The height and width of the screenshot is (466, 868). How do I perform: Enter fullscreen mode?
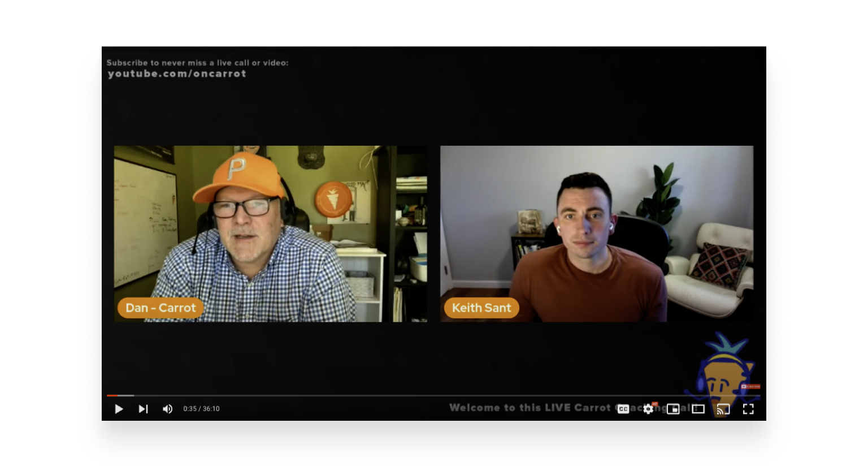click(x=748, y=409)
